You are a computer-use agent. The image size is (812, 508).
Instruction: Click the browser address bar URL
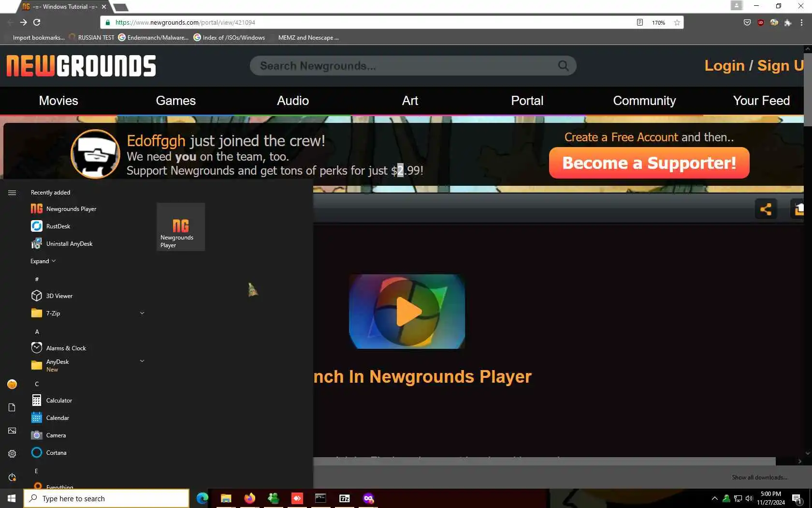[185, 22]
